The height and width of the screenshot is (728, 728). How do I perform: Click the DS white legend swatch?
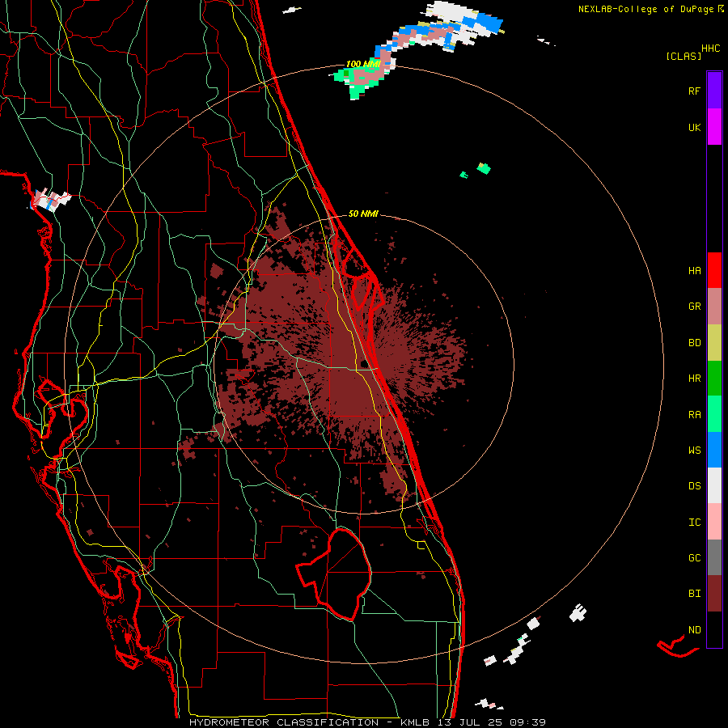(714, 485)
